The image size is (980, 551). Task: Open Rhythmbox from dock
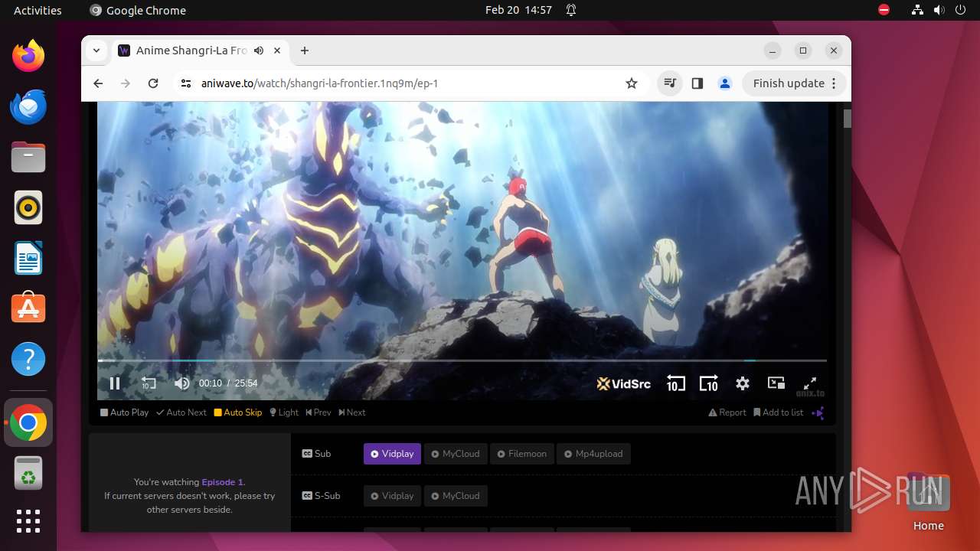tap(28, 207)
